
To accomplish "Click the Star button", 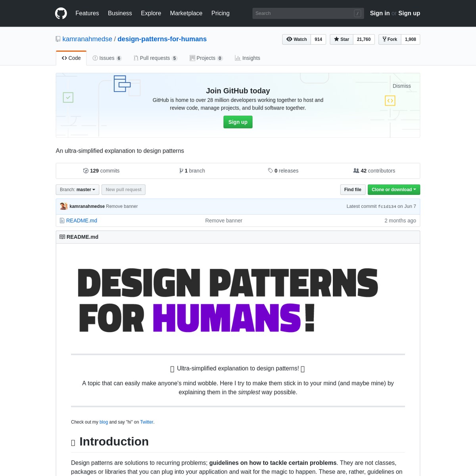I will [342, 39].
